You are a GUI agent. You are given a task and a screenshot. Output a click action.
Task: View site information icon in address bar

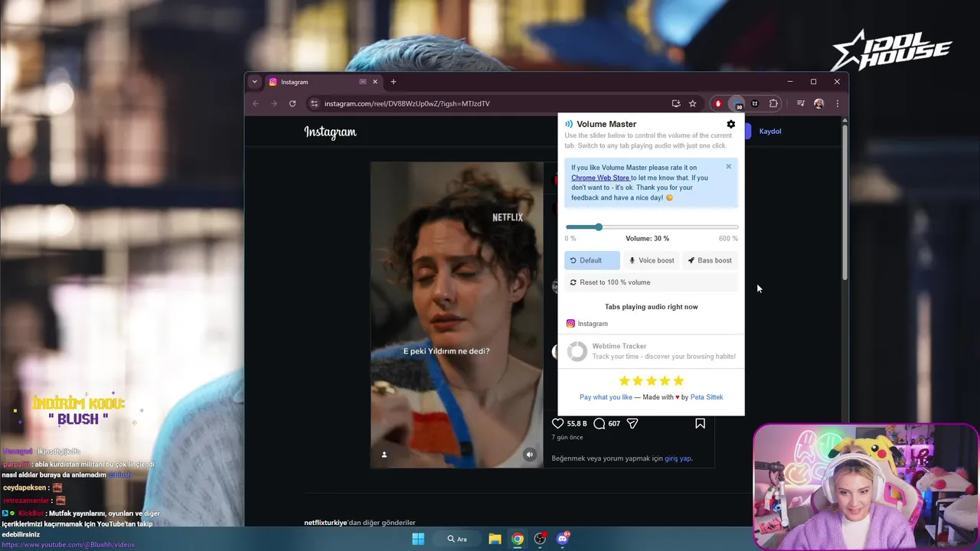click(x=314, y=103)
